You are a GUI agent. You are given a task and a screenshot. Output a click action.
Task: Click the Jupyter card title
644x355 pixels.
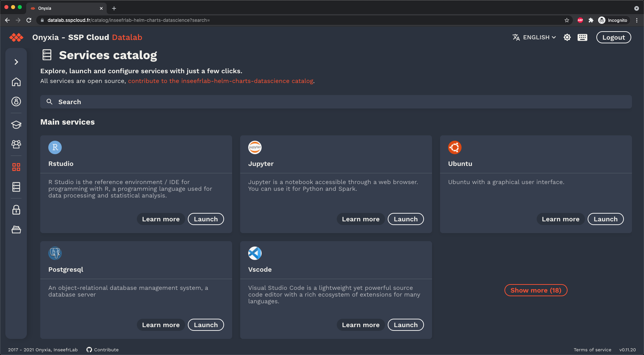pos(261,164)
